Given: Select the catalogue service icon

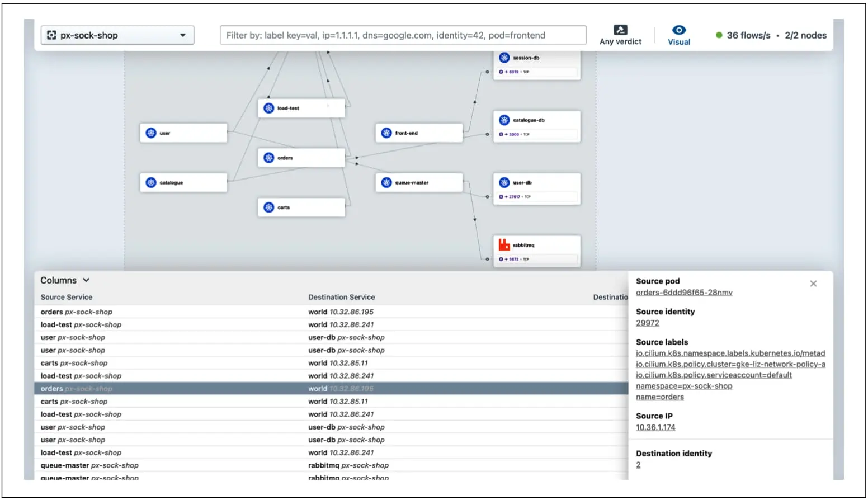Looking at the screenshot, I should pyautogui.click(x=151, y=182).
